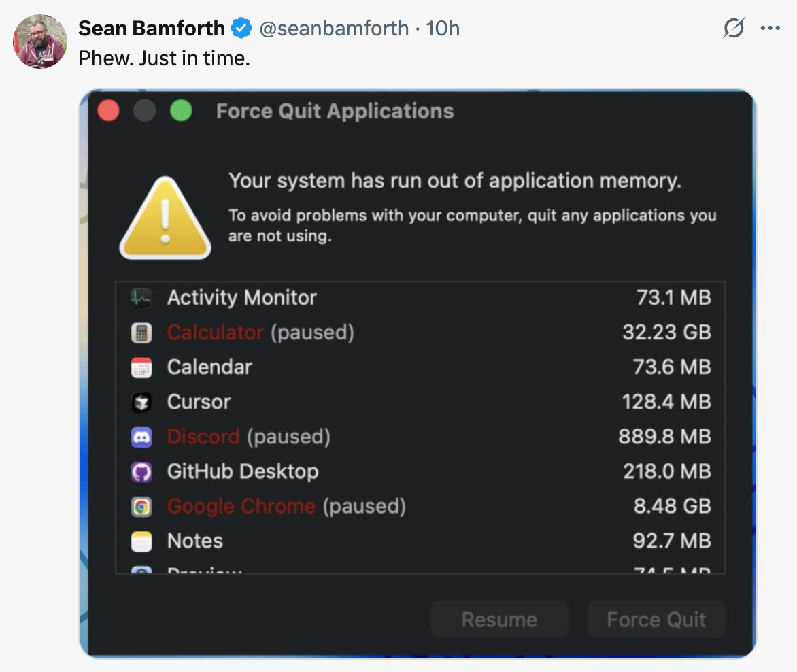Click the Calendar app icon

[x=141, y=367]
